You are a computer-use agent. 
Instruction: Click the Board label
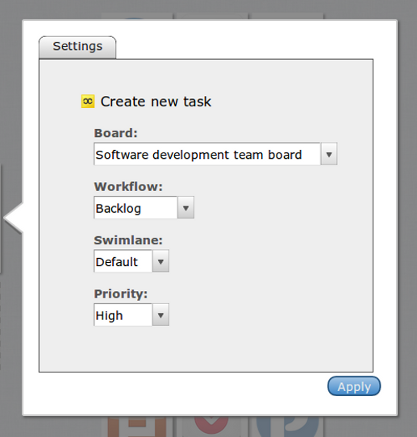point(116,133)
